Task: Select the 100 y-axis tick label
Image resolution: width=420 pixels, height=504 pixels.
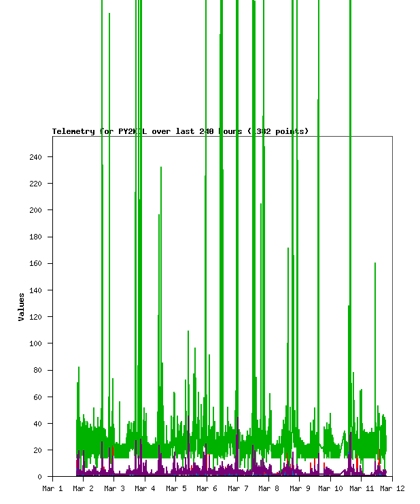Action: coord(35,343)
